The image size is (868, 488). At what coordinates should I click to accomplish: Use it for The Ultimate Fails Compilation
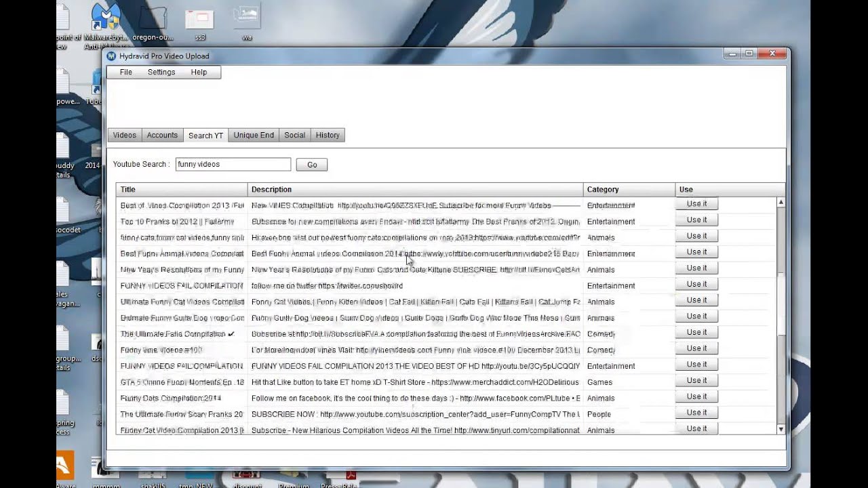(696, 332)
